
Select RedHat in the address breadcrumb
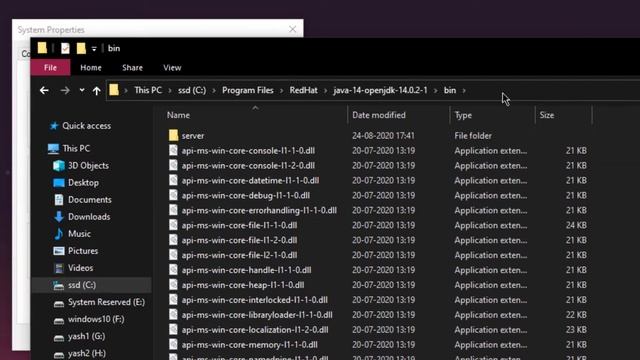coord(303,90)
